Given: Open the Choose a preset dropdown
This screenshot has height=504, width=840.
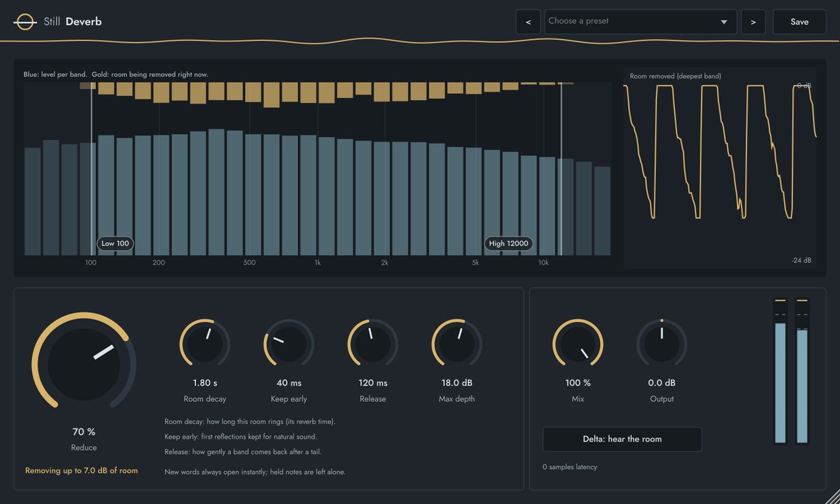Looking at the screenshot, I should coord(640,22).
